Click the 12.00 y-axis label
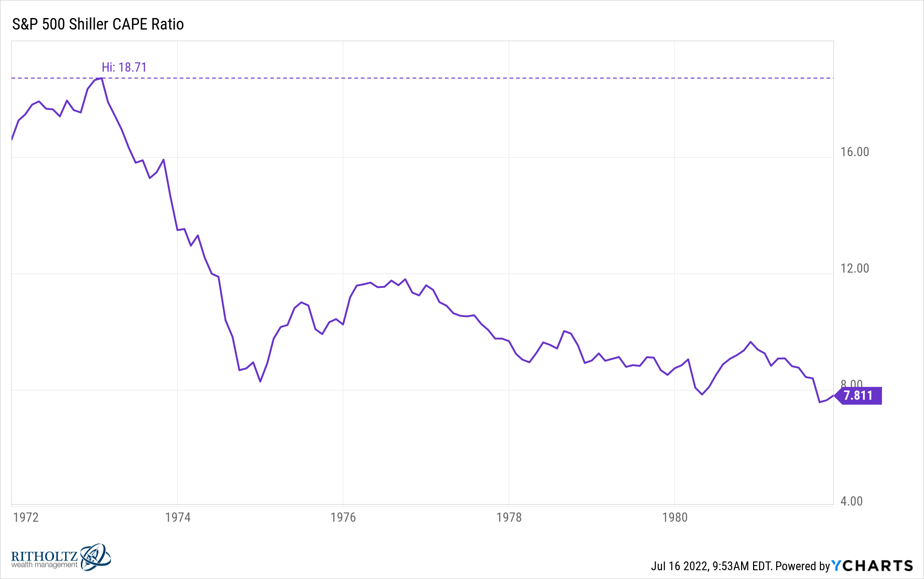The height and width of the screenshot is (579, 924). point(855,268)
